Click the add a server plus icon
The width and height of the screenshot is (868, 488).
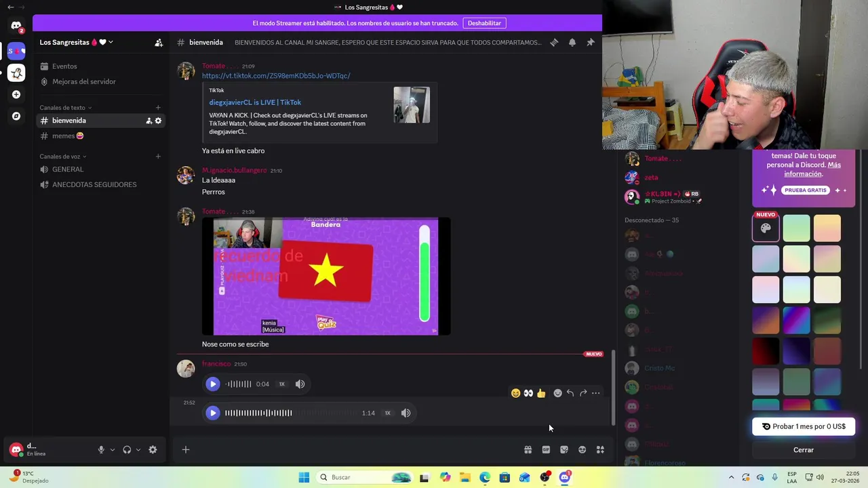[x=16, y=94]
